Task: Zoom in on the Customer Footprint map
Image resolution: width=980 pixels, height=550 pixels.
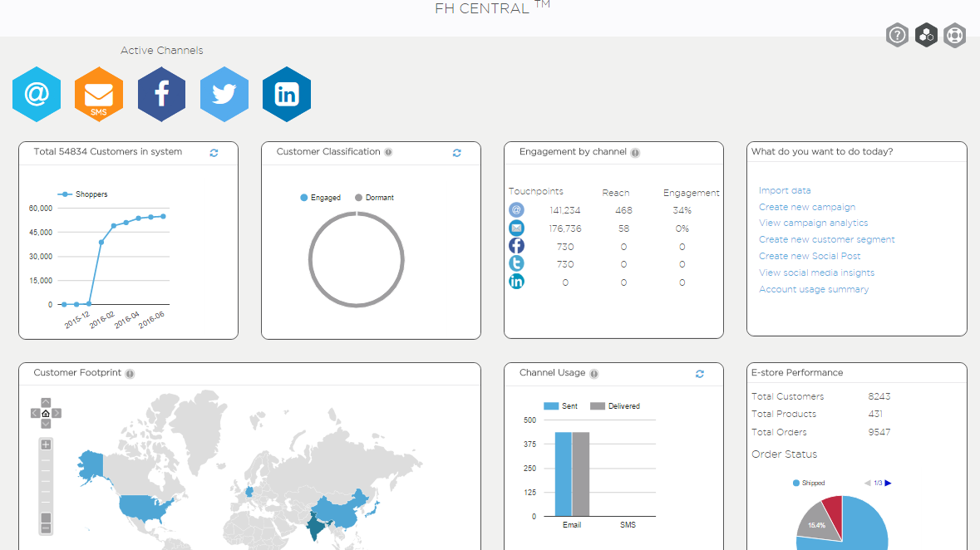Action: tap(46, 444)
